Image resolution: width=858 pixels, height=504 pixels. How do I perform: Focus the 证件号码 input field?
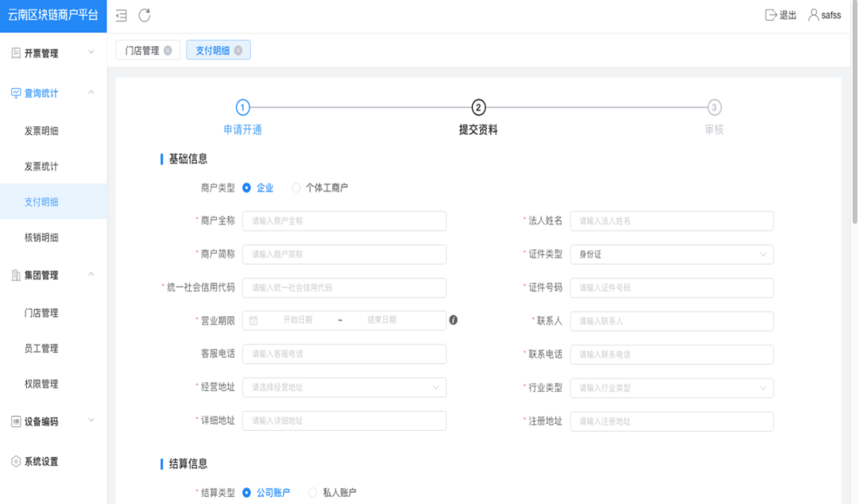point(671,287)
